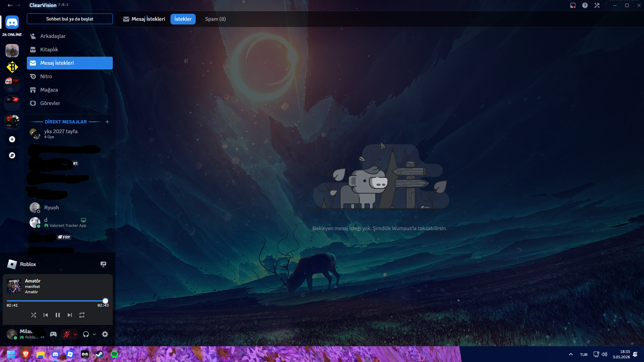Open Kitaplık in the sidebar
This screenshot has width=644, height=362.
70,50
